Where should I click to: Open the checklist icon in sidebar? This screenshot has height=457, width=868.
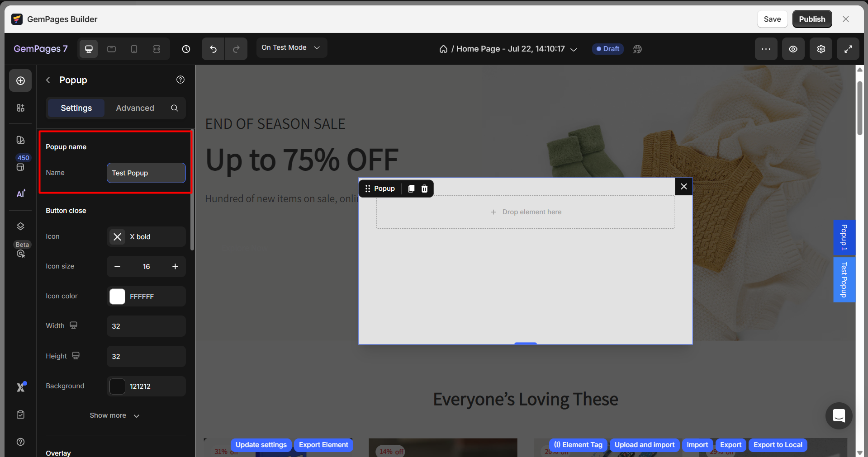click(x=20, y=415)
